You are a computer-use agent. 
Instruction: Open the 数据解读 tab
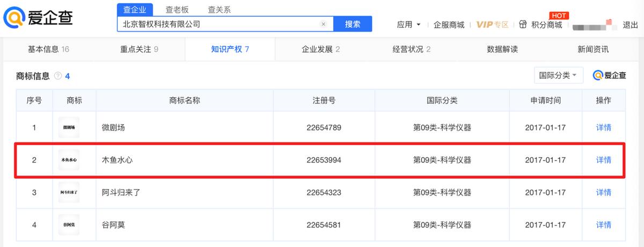pos(502,49)
